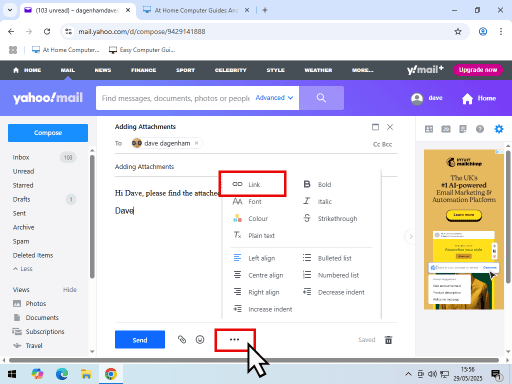The width and height of the screenshot is (512, 384).
Task: Click the address bar URL
Action: tap(142, 31)
